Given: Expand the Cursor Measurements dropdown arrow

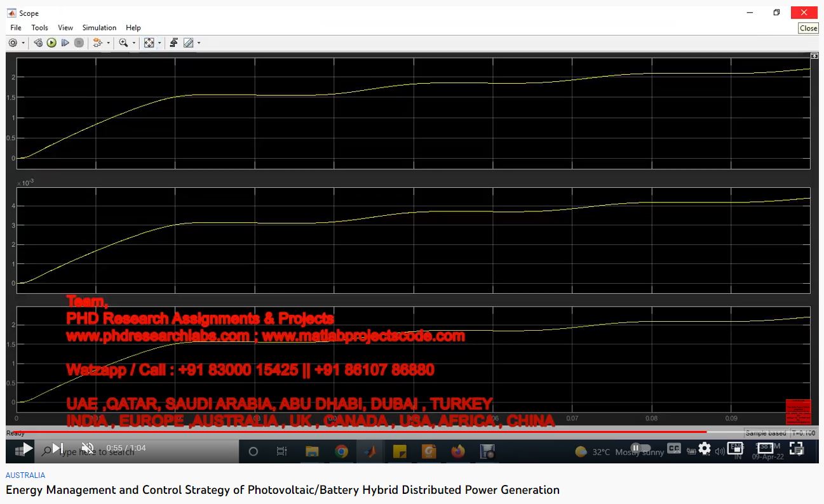Looking at the screenshot, I should tap(198, 43).
